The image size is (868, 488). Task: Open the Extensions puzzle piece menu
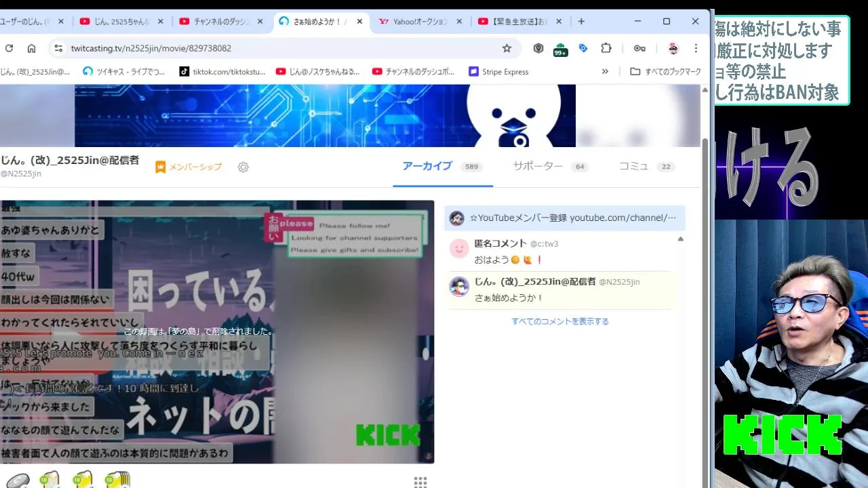coord(606,48)
